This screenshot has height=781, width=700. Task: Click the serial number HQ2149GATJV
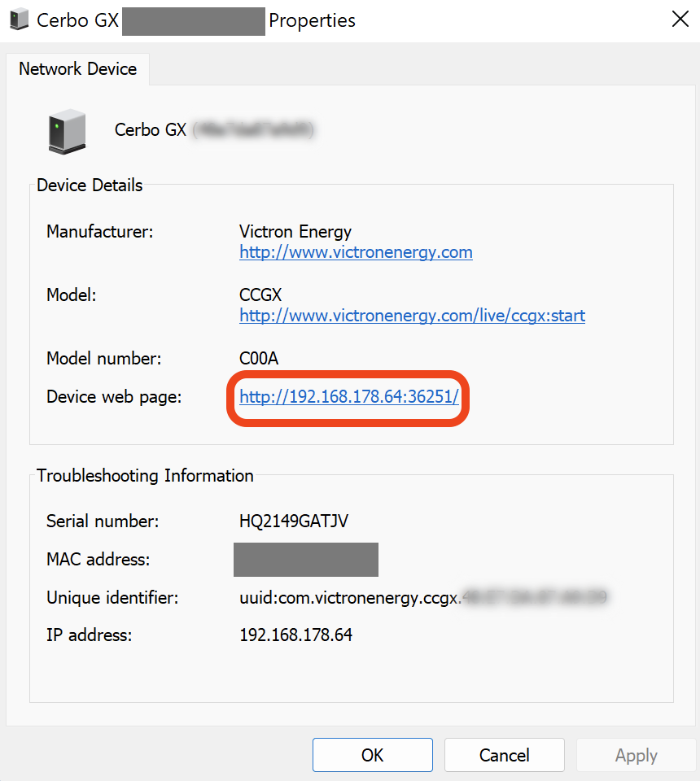(x=294, y=521)
